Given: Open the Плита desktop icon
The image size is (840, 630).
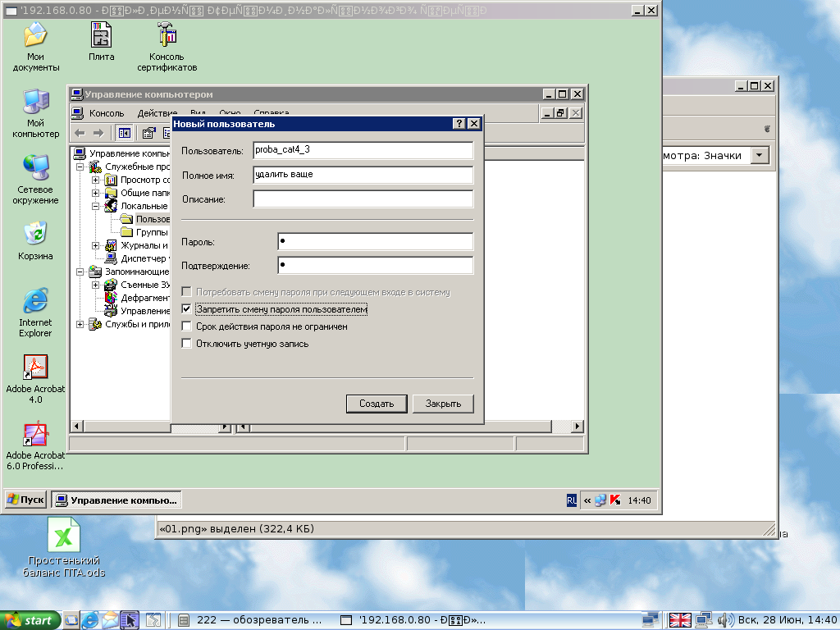Looking at the screenshot, I should [x=102, y=36].
